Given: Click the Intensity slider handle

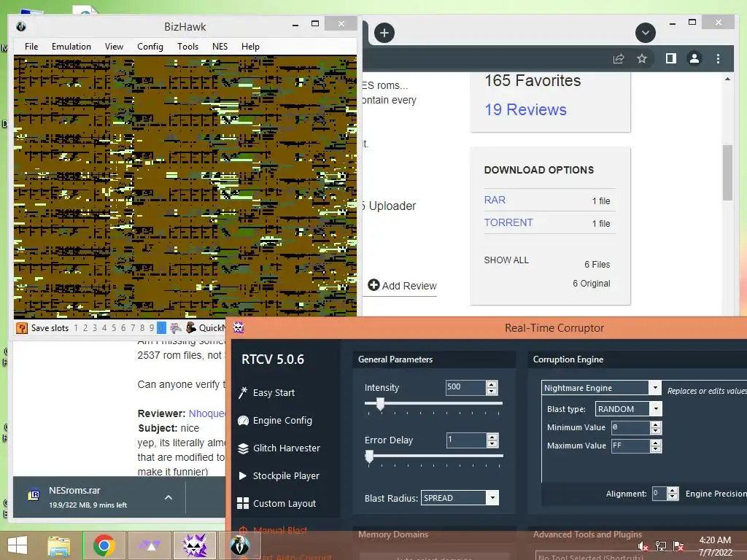Looking at the screenshot, I should [380, 404].
